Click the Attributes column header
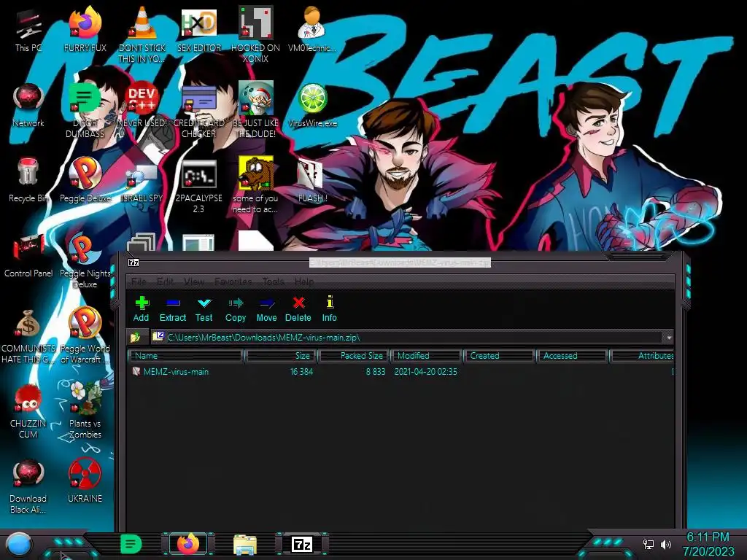This screenshot has height=560, width=747. [642, 356]
